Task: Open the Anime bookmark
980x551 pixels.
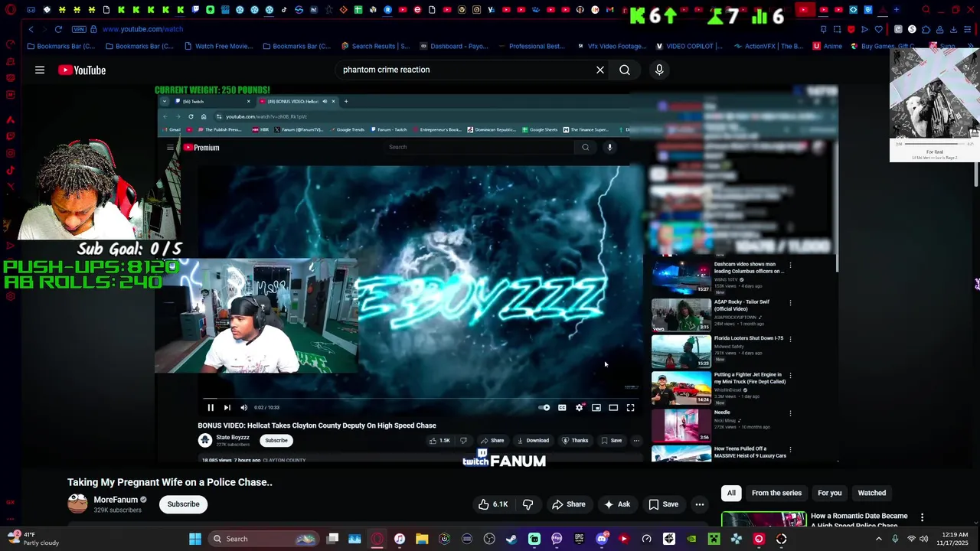Action: (828, 46)
